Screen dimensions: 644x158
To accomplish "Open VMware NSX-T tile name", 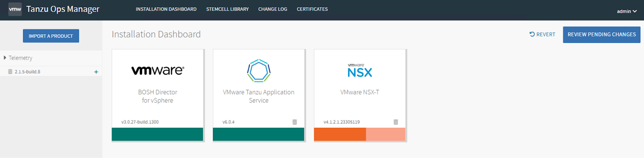I will click(360, 92).
